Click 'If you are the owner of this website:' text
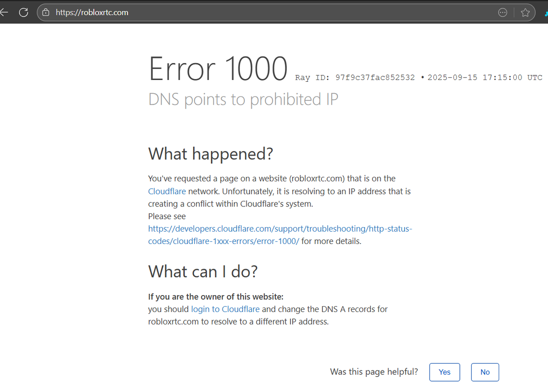This screenshot has height=392, width=548. click(x=216, y=297)
